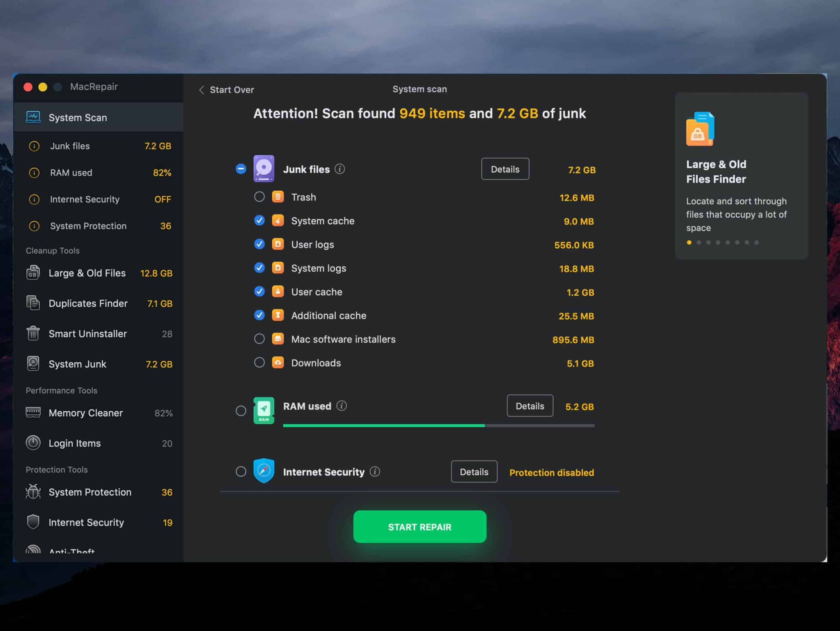Click Login Items power icon
Viewport: 840px width, 631px height.
[x=33, y=443]
